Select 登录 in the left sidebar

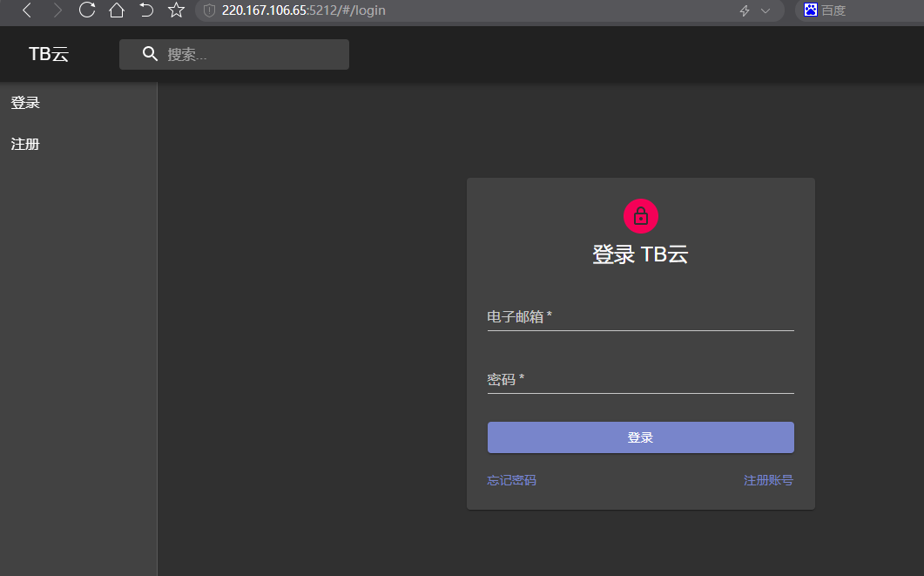click(25, 103)
